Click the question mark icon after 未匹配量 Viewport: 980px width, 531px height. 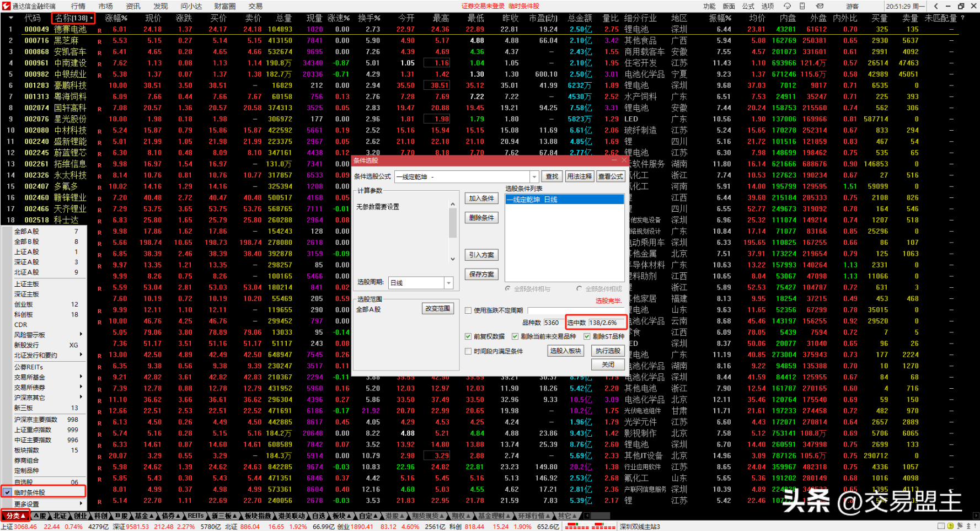click(963, 18)
